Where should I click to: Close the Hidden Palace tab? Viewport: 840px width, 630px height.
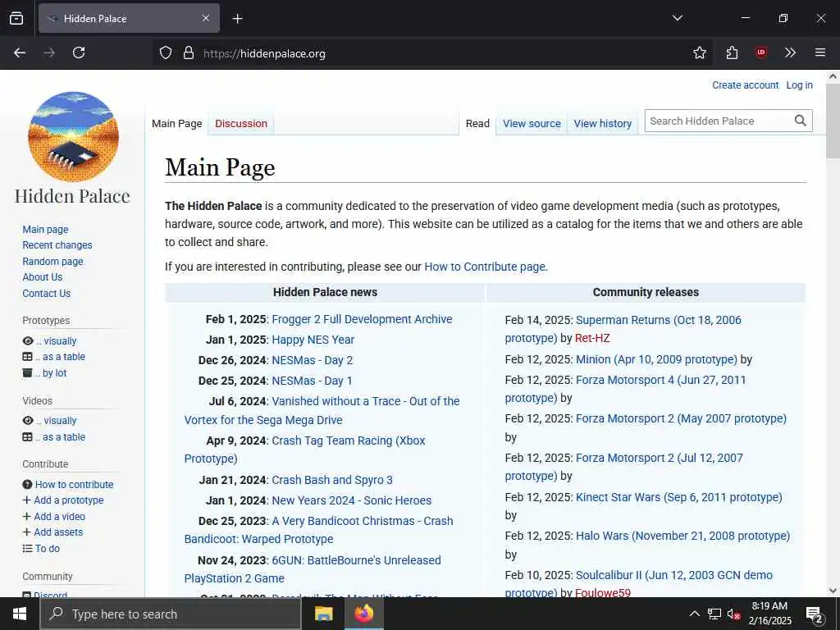[x=206, y=18]
